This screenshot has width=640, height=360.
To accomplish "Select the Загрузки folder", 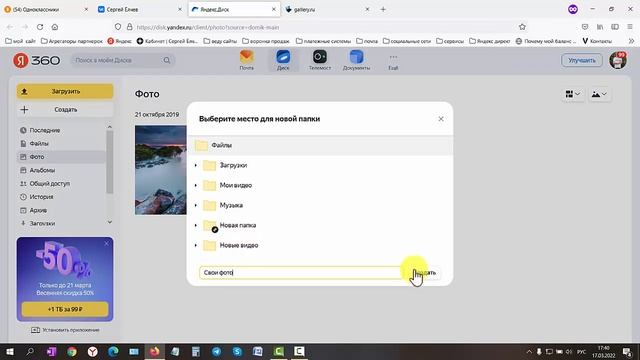I will coord(320,165).
